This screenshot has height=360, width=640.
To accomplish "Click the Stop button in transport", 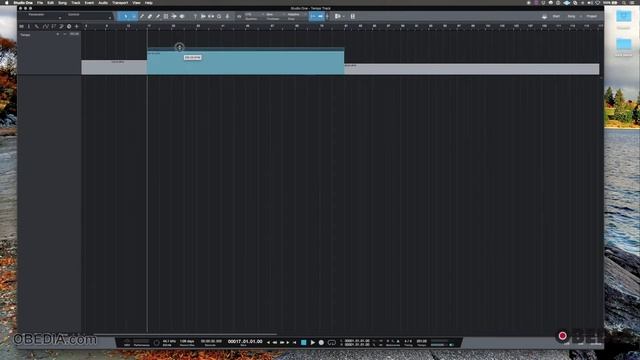I will [303, 342].
